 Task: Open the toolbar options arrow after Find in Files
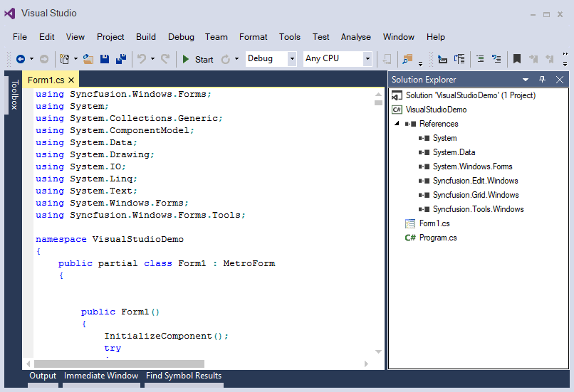click(x=421, y=63)
